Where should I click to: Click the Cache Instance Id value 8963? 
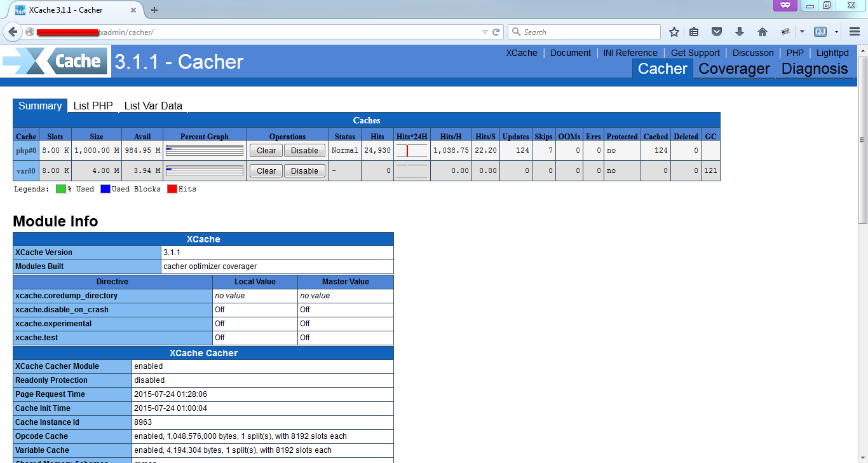143,422
